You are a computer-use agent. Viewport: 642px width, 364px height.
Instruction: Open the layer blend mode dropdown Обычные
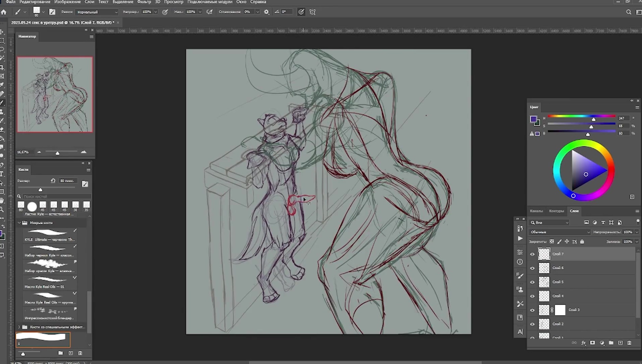tap(559, 232)
